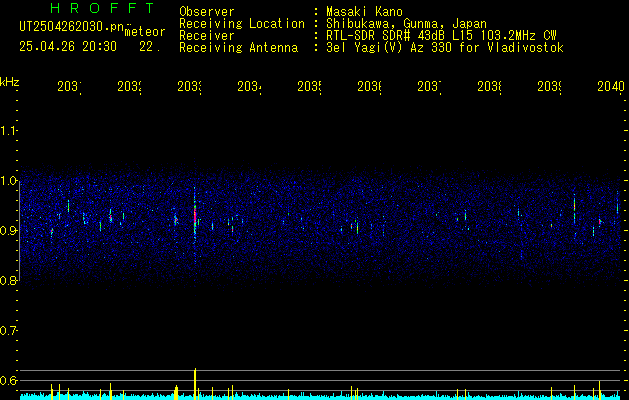
Task: Click the 2037 time marker
Action: 429,86
